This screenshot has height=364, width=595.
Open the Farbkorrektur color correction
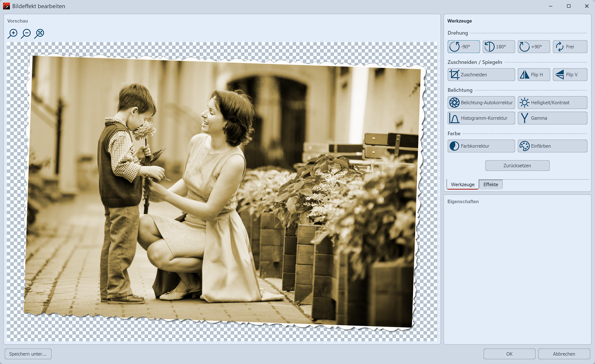click(x=481, y=146)
